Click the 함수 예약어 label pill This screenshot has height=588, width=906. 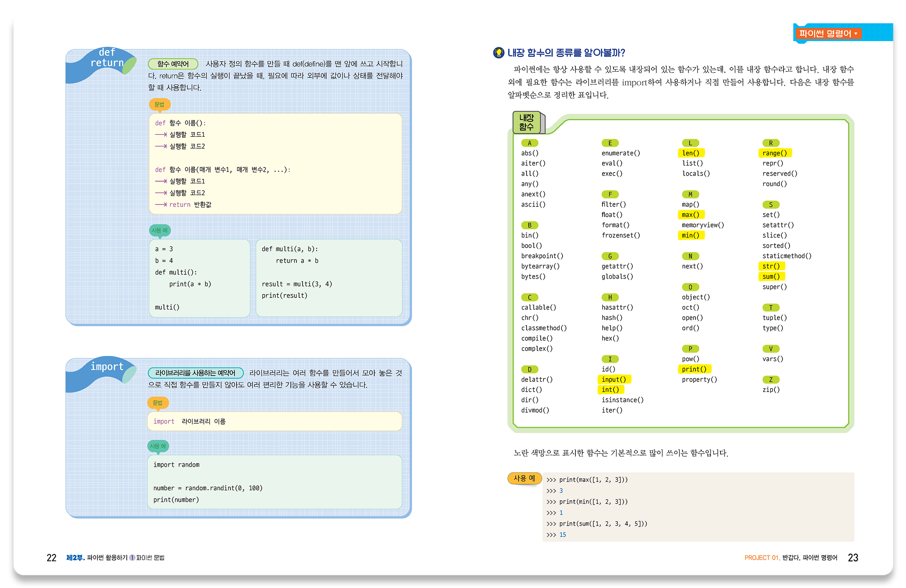[173, 64]
